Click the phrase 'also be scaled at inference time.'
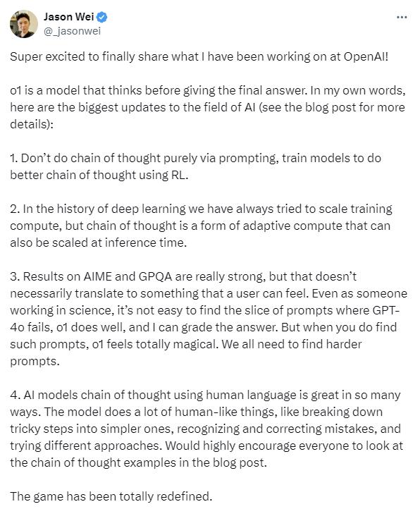Viewport: 420px width, 509px height. (99, 243)
